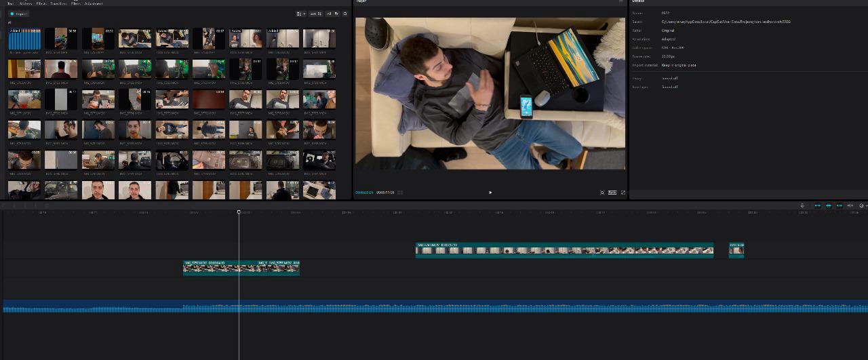Viewport: 868px width, 360px height.
Task: Click the 'Keep in original place' value
Action: tap(679, 65)
